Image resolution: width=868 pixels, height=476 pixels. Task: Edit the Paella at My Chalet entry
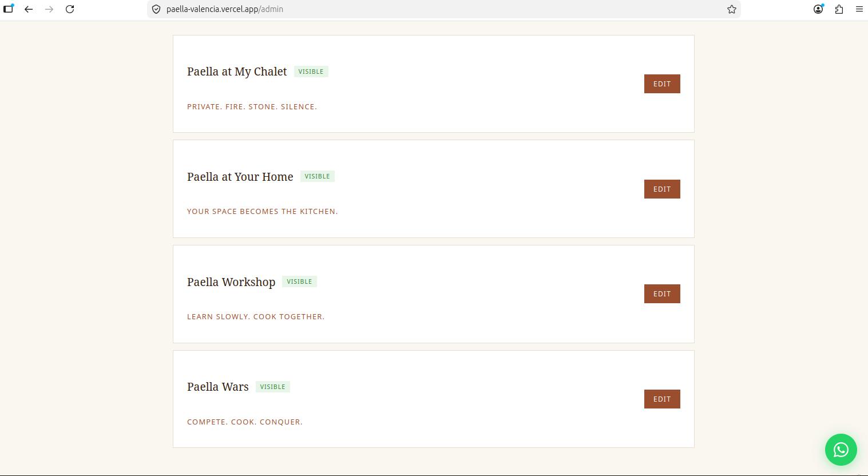point(662,84)
